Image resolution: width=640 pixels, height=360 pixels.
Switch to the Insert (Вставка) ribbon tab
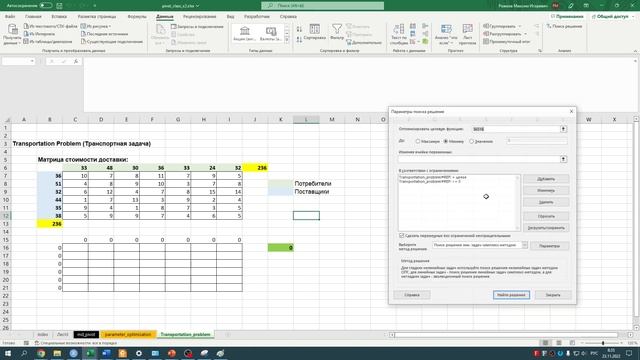(59, 17)
